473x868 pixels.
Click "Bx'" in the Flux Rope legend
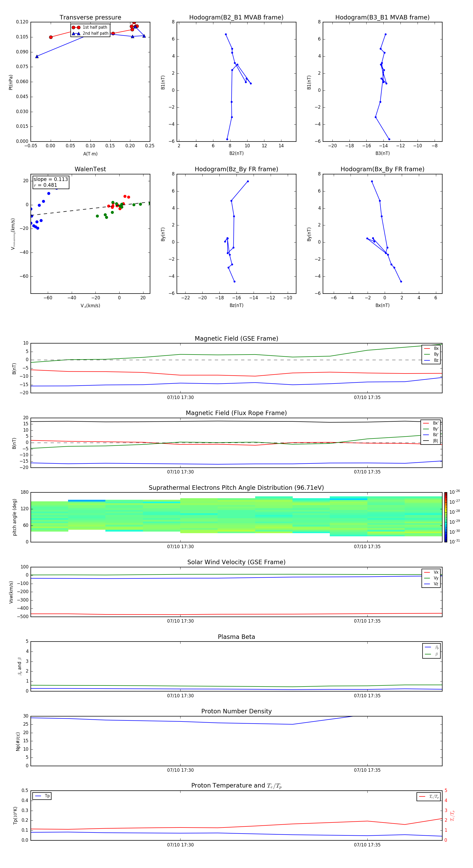pyautogui.click(x=435, y=423)
